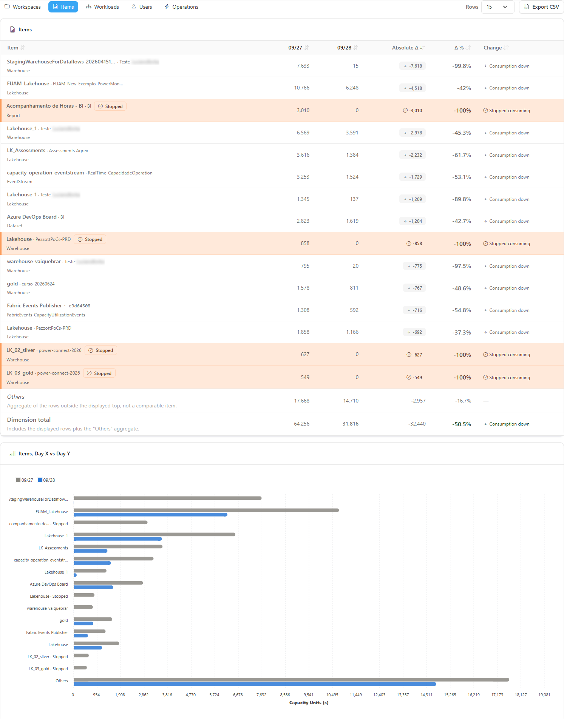
Task: Click the Others aggregate row label
Action: pyautogui.click(x=16, y=396)
